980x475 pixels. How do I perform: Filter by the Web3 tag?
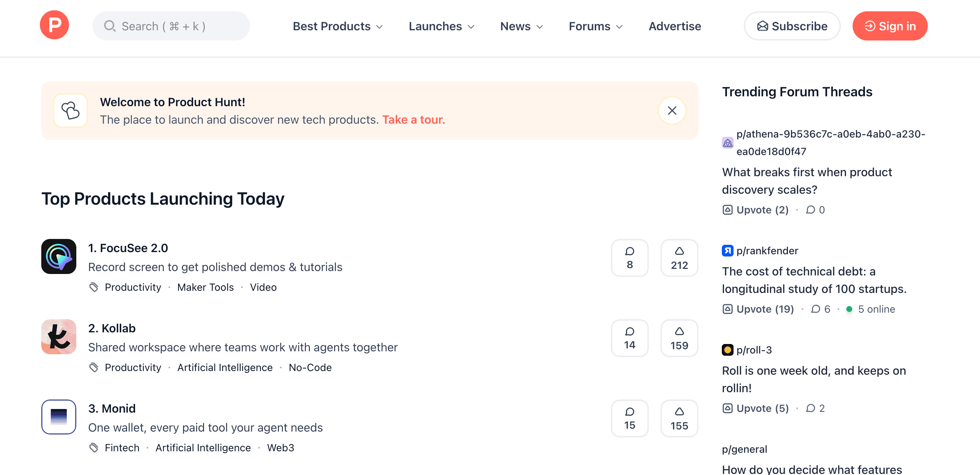280,448
